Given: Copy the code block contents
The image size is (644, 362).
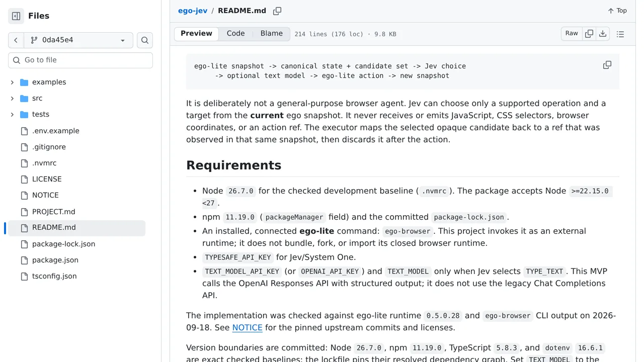Looking at the screenshot, I should point(607,65).
